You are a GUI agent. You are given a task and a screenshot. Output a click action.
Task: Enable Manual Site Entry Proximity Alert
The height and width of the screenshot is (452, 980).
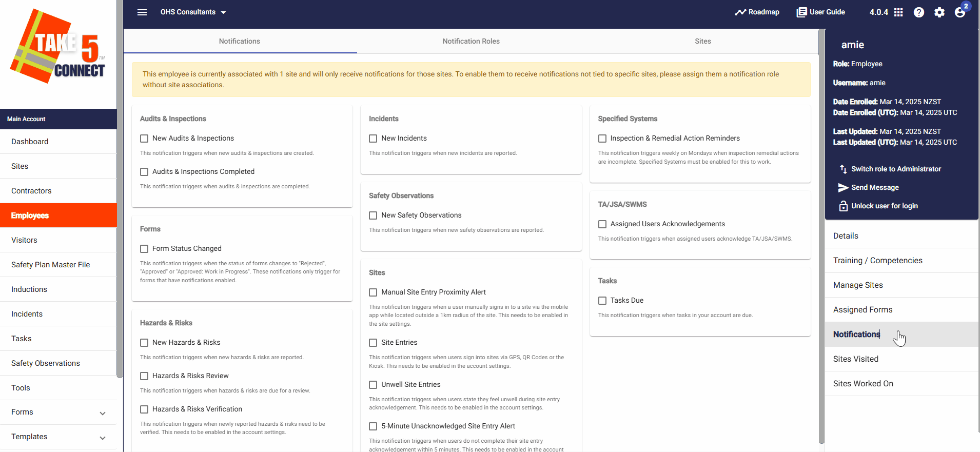[x=373, y=292]
